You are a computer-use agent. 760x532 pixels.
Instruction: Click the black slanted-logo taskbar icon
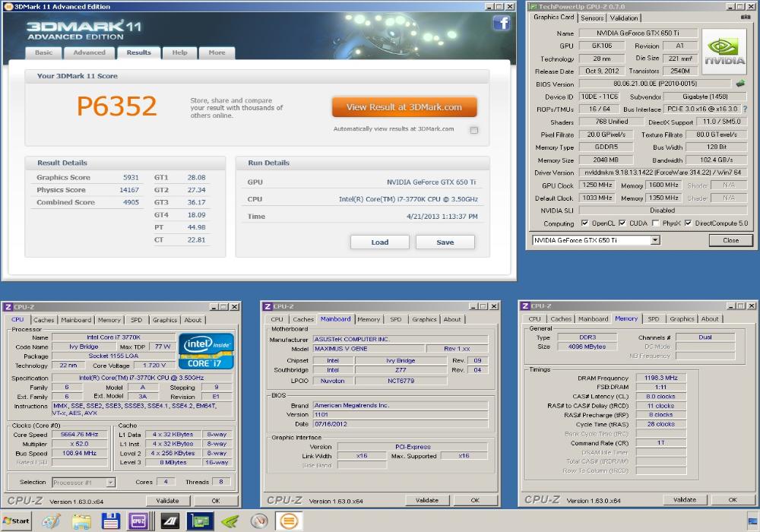pyautogui.click(x=170, y=521)
